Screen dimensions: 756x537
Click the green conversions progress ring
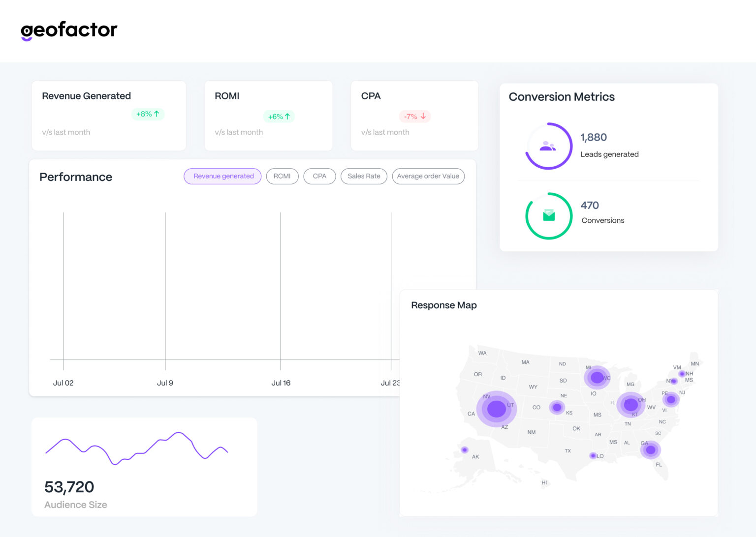tap(549, 215)
